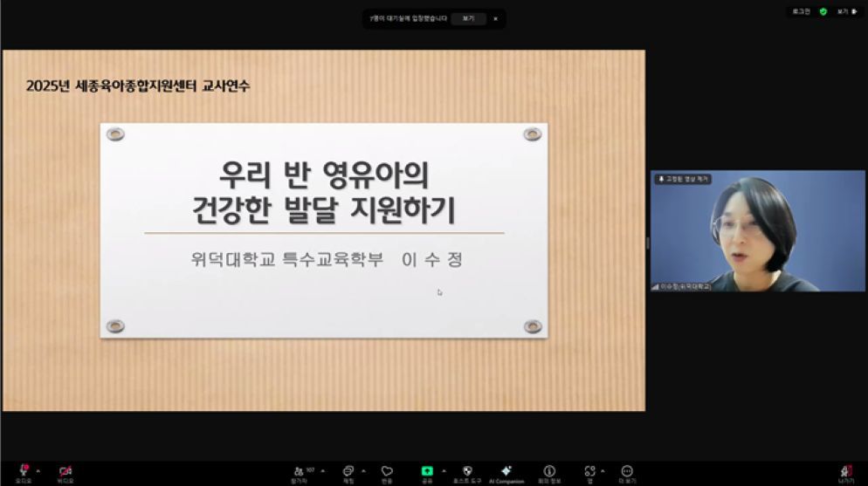
Task: Click the Reactions heart icon
Action: pos(387,471)
